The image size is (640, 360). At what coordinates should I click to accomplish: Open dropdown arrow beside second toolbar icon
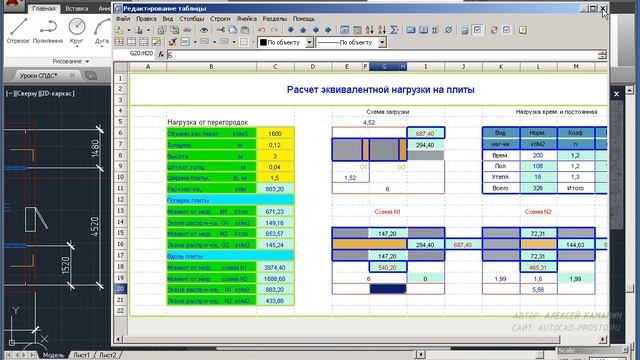[x=148, y=30]
